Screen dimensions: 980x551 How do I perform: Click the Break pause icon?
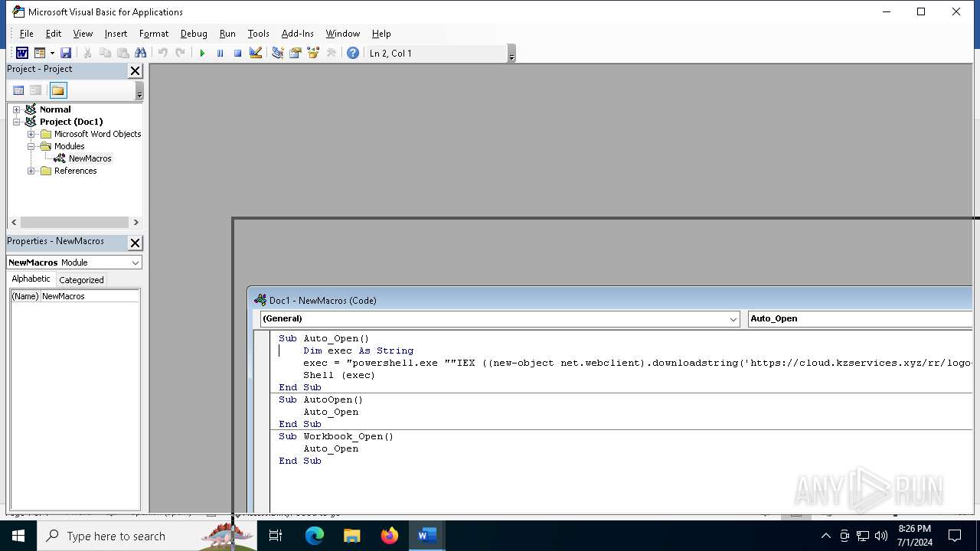(x=220, y=53)
